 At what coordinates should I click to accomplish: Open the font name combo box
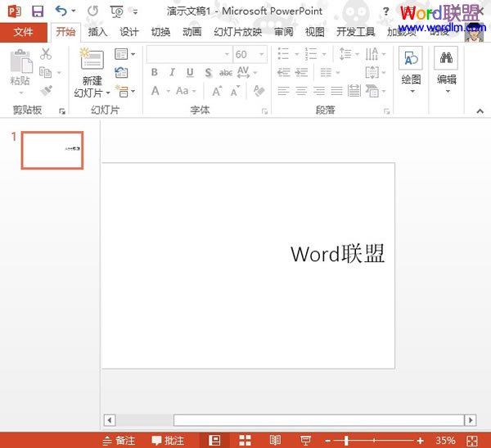189,55
